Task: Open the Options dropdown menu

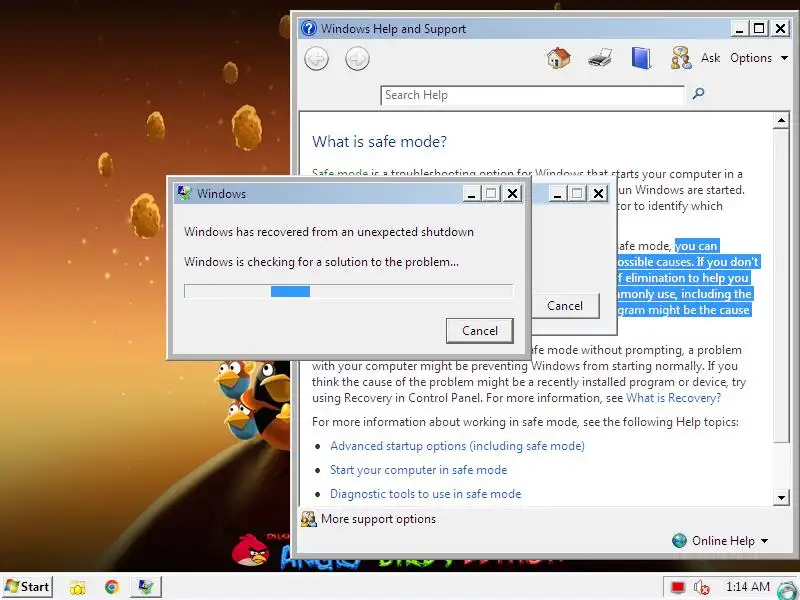Action: pyautogui.click(x=759, y=58)
